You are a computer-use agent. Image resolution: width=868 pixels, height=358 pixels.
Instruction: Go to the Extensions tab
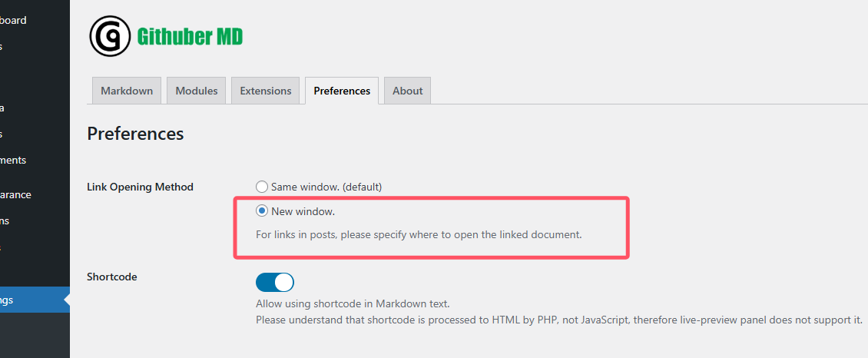pos(266,91)
